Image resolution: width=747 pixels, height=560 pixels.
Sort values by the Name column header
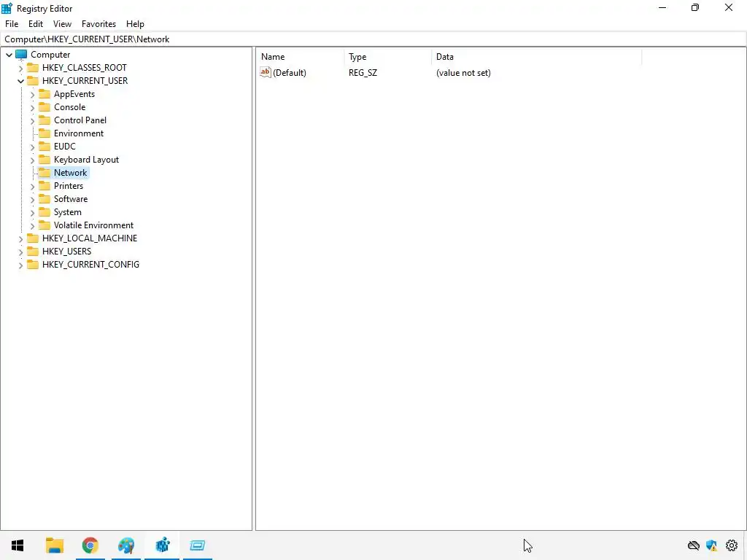coord(300,57)
